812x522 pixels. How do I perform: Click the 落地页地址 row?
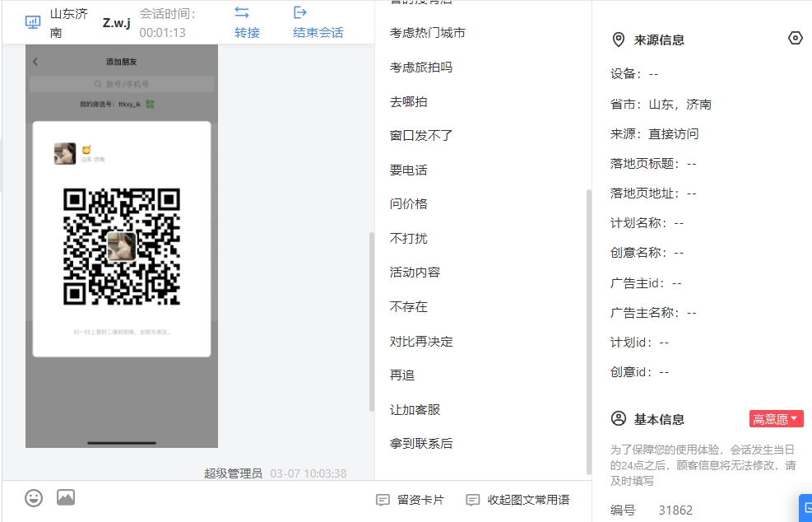653,193
